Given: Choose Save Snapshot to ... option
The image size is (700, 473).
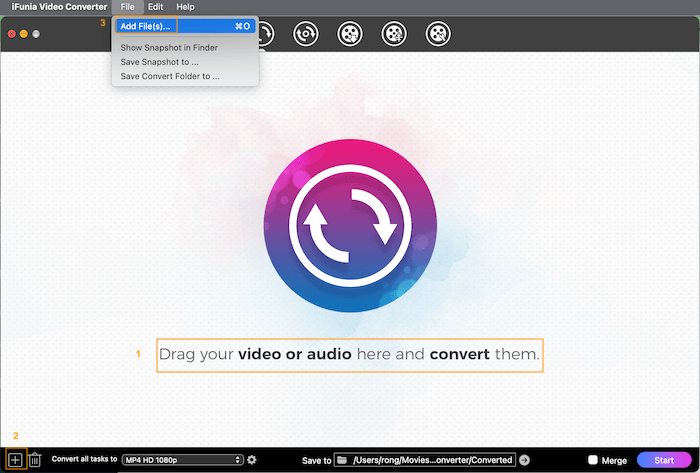Looking at the screenshot, I should pyautogui.click(x=160, y=62).
